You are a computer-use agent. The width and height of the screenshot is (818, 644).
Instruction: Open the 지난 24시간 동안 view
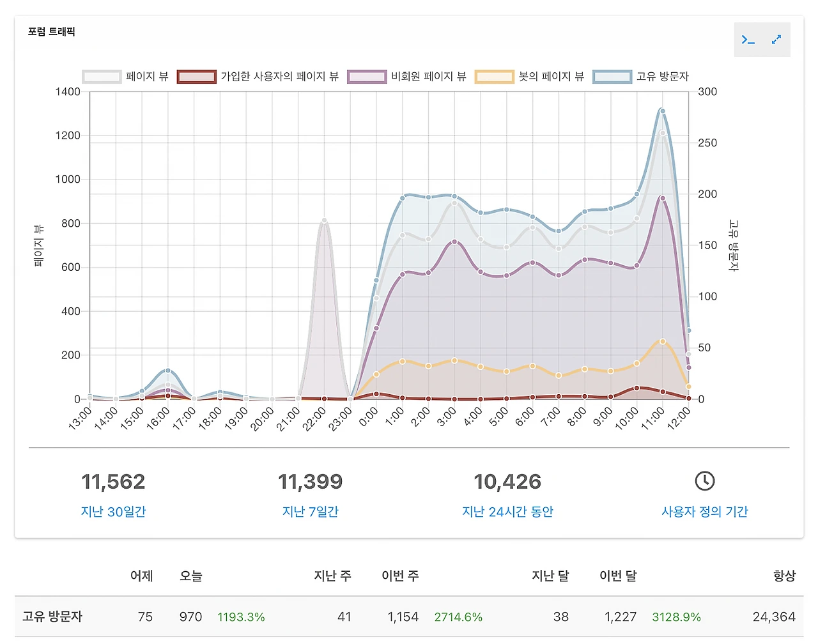(x=508, y=511)
